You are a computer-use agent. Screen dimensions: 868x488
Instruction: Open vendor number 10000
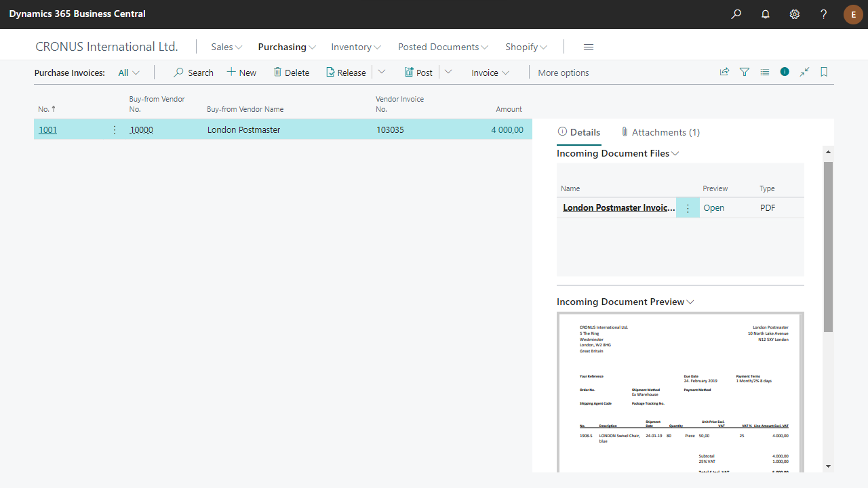click(x=141, y=129)
